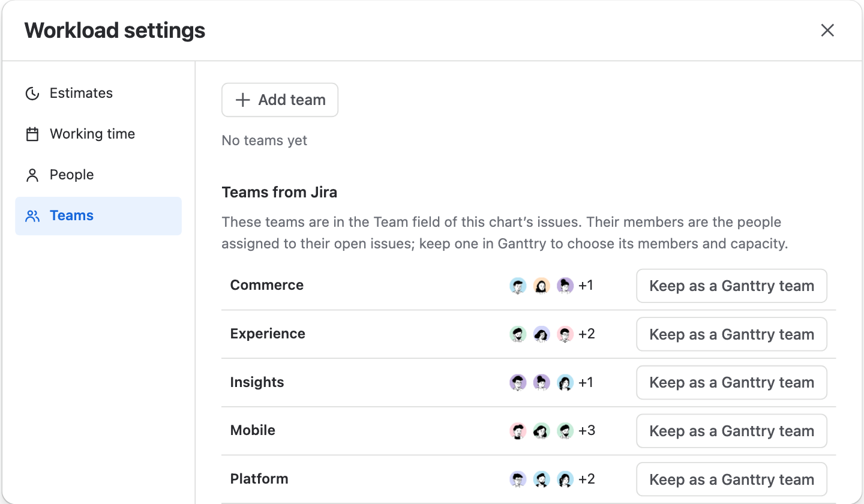Viewport: 864px width, 504px height.
Task: Keep Platform as a Ganttry team
Action: [731, 479]
